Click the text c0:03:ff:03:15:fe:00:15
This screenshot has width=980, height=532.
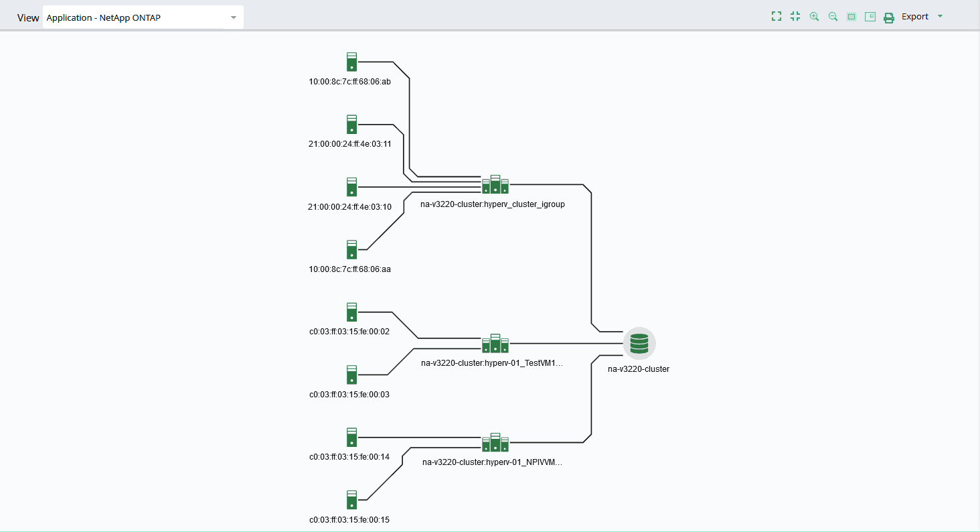pos(349,520)
